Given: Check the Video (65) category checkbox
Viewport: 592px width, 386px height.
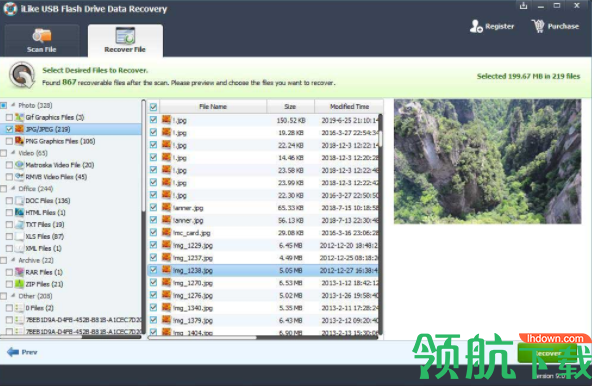Looking at the screenshot, I should point(3,153).
